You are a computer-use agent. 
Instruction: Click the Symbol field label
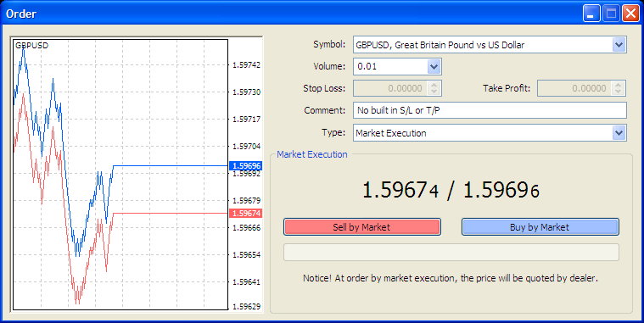329,44
